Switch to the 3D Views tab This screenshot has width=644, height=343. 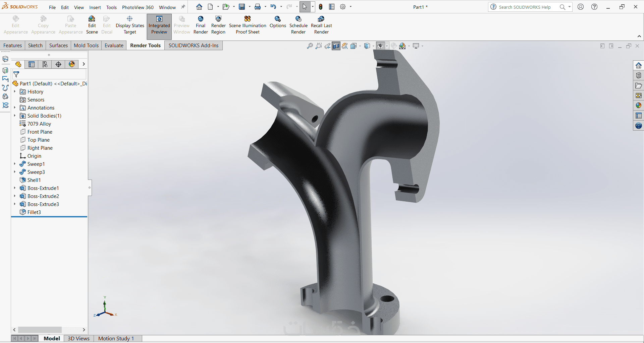point(78,339)
